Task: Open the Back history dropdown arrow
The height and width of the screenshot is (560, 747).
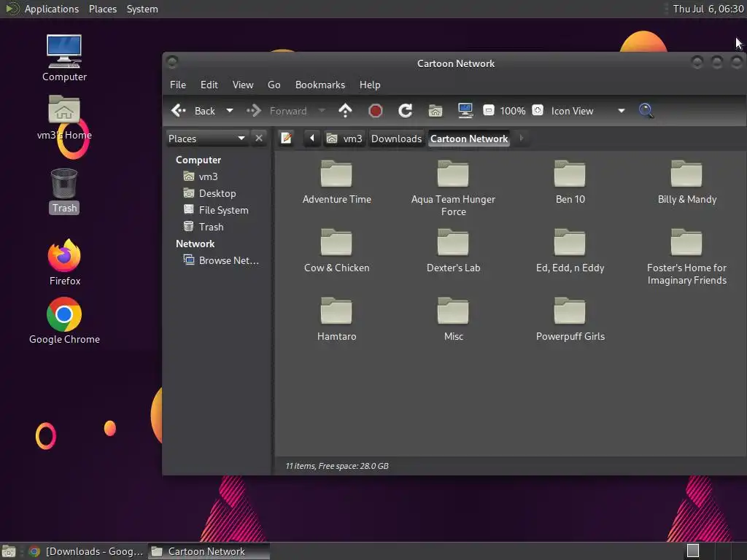Action: (230, 111)
